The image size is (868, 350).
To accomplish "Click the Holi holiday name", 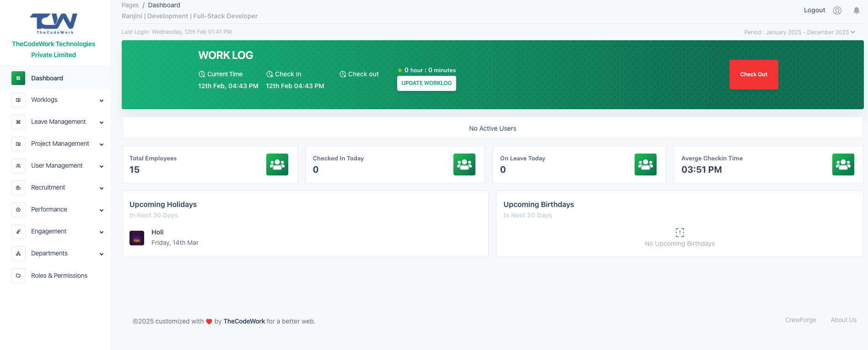I will pos(157,232).
